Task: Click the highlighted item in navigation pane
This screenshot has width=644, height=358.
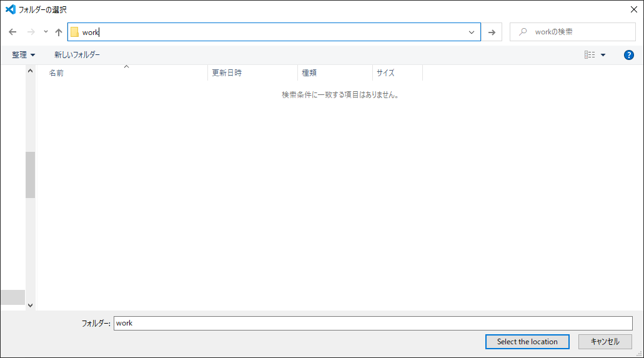Action: coord(12,297)
